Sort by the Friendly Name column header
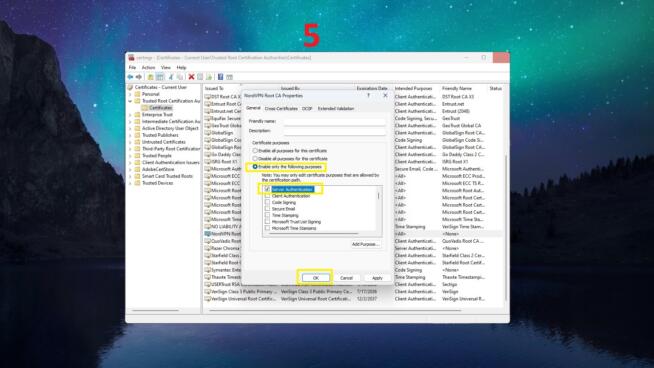This screenshot has height=368, width=654. [x=457, y=88]
